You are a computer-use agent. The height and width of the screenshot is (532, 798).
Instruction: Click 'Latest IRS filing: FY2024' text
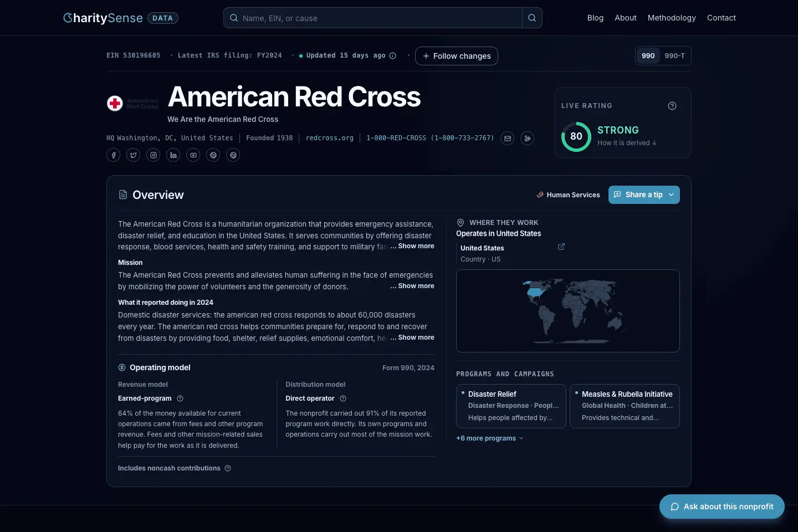point(229,55)
